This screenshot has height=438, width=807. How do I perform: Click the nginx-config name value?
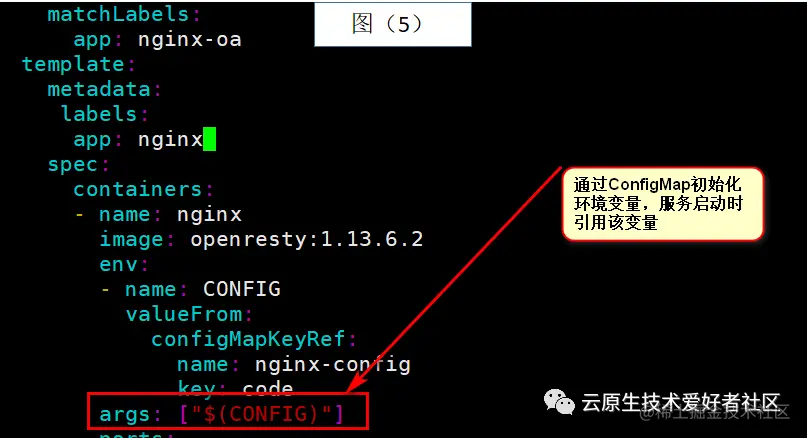click(333, 364)
